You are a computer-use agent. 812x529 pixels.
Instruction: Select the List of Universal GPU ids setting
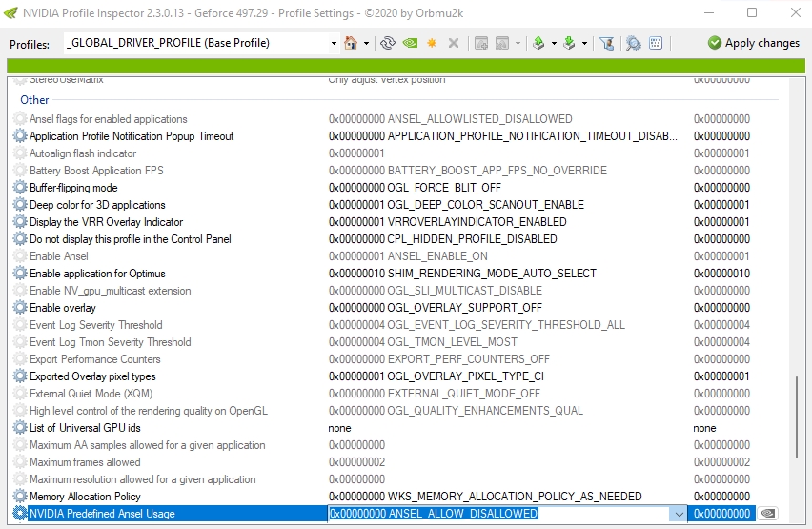(85, 427)
